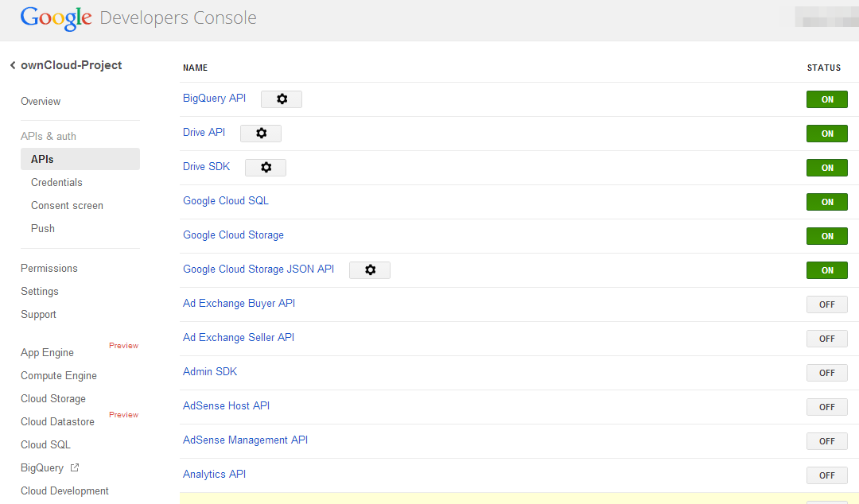Click the Google logo
Viewport: 859px width, 504px height.
(x=56, y=18)
